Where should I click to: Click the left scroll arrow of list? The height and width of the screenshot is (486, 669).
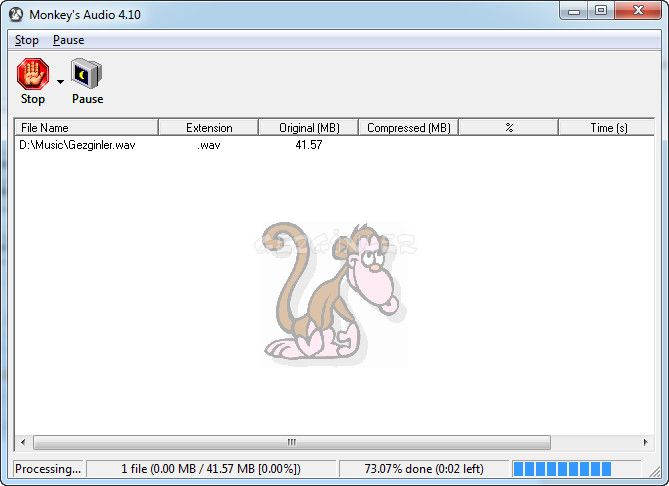click(23, 442)
